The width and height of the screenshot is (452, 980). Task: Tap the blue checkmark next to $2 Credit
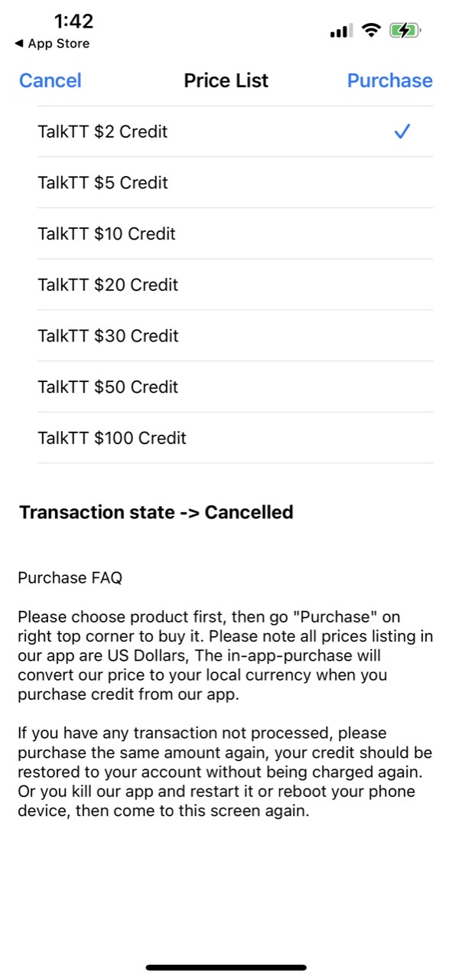402,132
